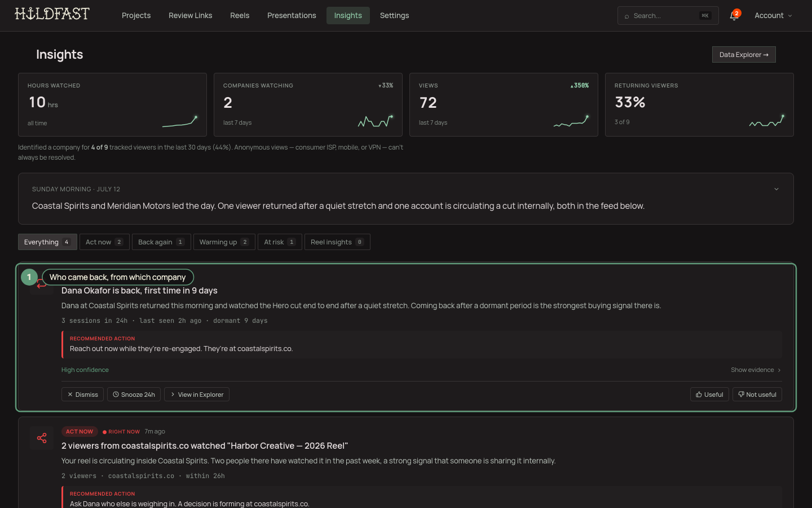
Task: Click the Holdfast logo
Action: 52,14
